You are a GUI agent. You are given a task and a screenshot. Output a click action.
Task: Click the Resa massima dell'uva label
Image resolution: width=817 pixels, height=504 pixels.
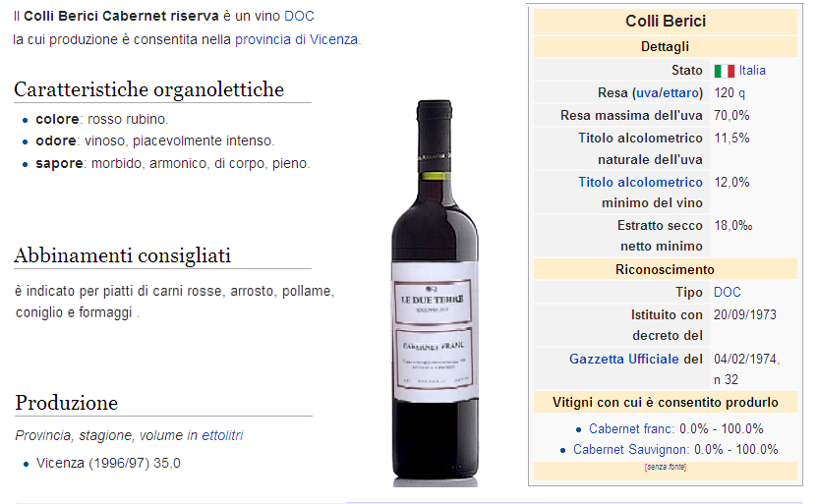coord(631,115)
